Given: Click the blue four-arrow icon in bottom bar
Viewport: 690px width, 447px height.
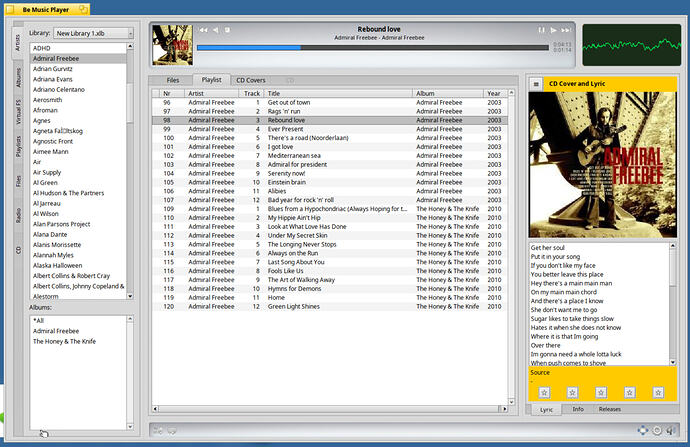Looking at the screenshot, I should (643, 430).
